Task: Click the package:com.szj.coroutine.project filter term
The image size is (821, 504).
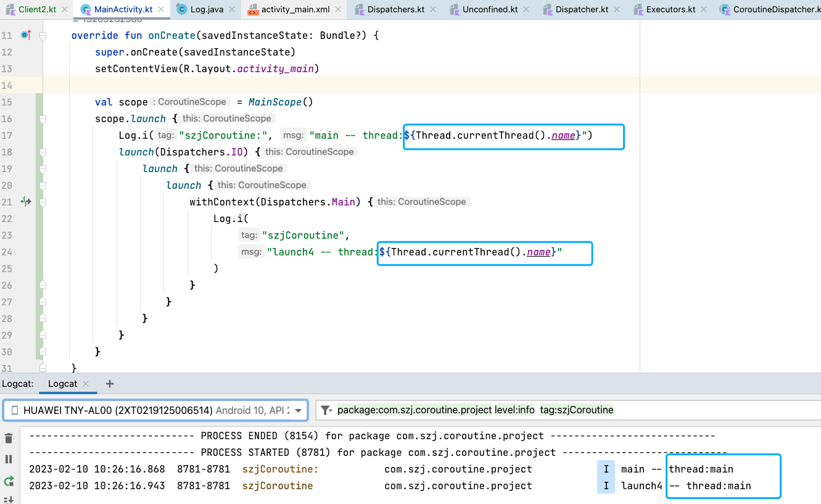Action: (x=415, y=410)
